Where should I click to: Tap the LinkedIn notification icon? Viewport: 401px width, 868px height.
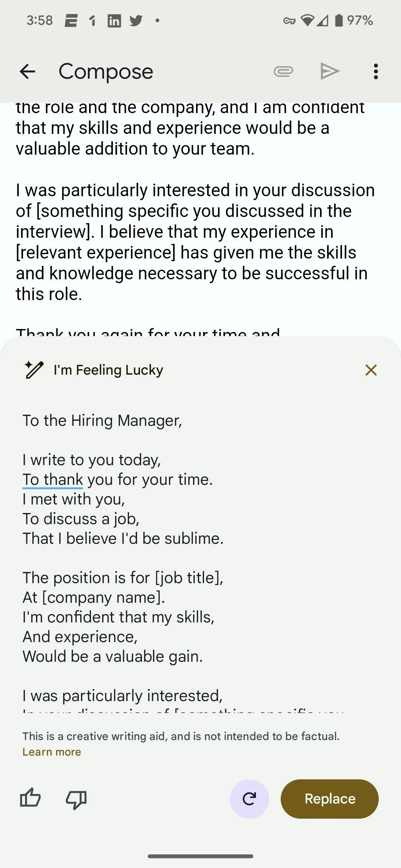114,20
